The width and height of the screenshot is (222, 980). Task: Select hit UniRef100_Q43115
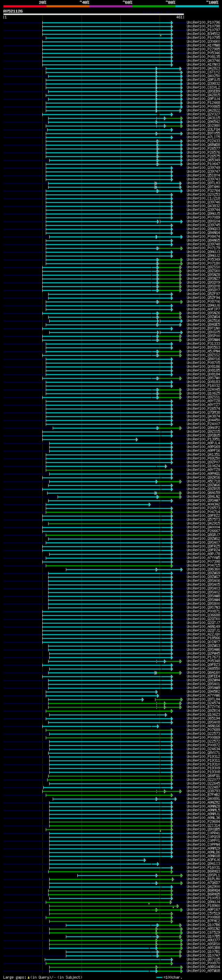click(x=203, y=118)
